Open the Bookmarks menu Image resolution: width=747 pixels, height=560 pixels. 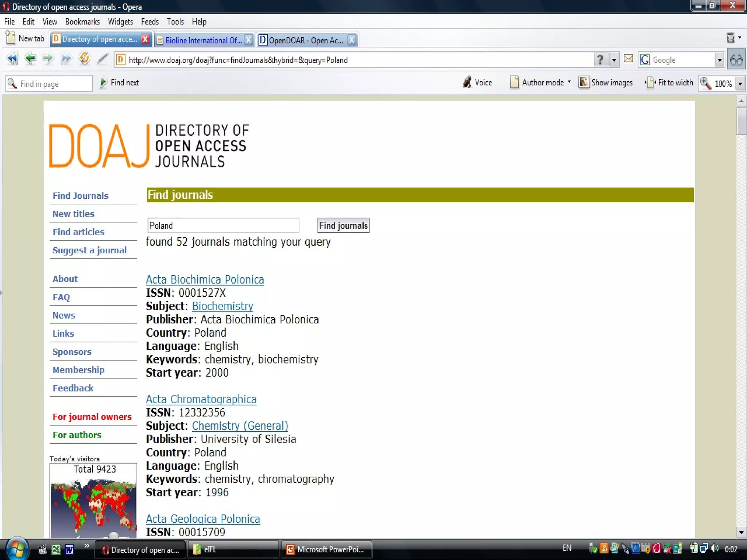point(82,22)
